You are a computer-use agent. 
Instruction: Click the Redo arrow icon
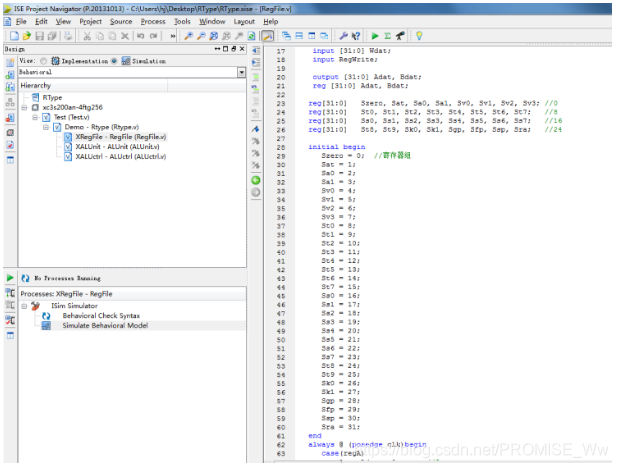tap(153, 36)
